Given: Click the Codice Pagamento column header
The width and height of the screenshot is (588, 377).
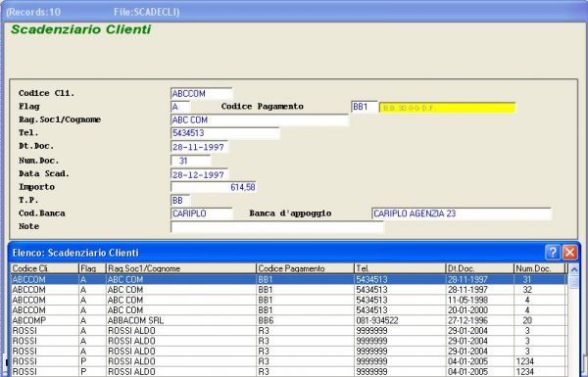Looking at the screenshot, I should 305,268.
